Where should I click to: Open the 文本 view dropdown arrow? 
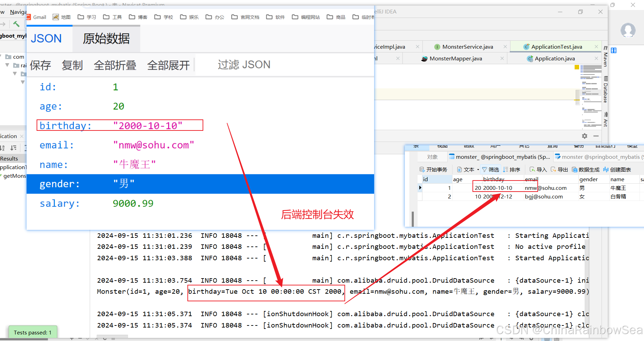tap(478, 169)
